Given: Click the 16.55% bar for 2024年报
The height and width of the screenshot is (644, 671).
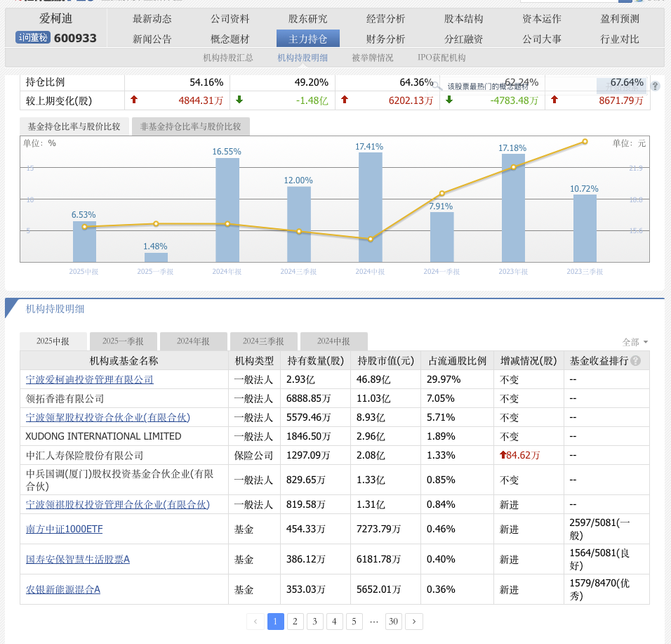Looking at the screenshot, I should (227, 210).
